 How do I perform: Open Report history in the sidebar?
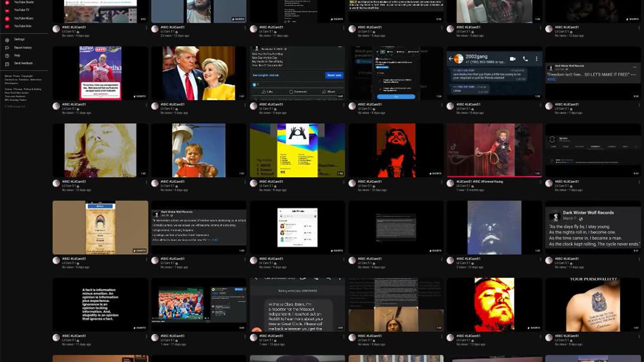(23, 48)
